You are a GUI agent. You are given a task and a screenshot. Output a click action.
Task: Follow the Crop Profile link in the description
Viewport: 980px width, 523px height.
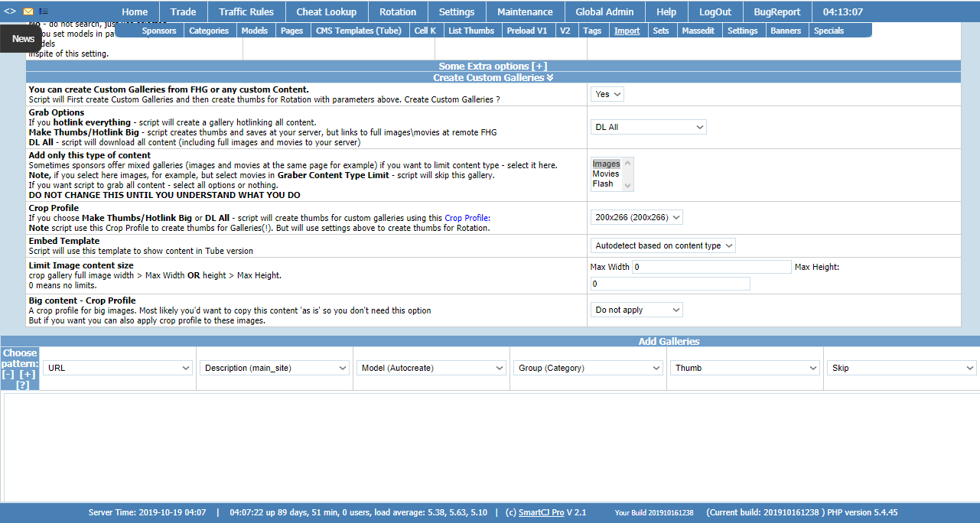pyautogui.click(x=465, y=218)
